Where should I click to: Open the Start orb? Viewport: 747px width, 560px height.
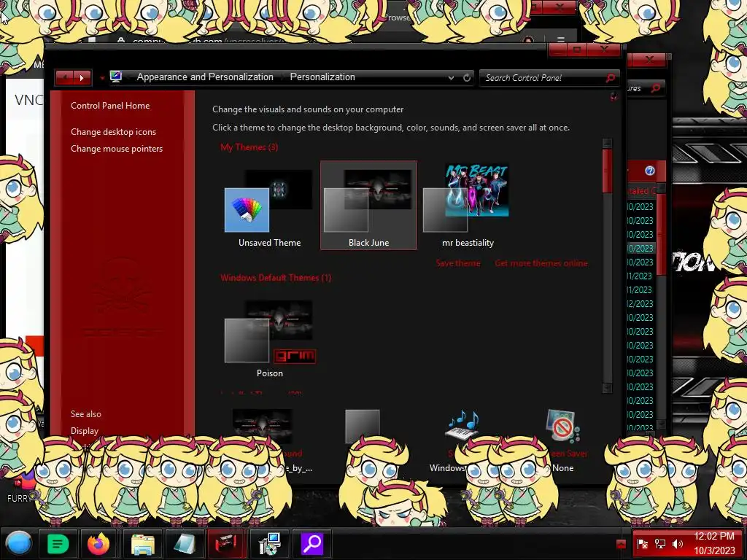(18, 543)
